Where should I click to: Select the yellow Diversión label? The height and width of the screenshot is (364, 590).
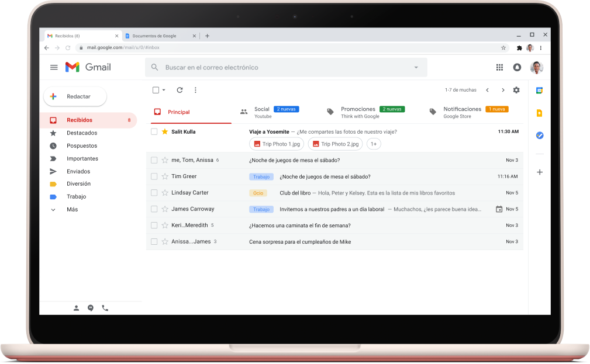click(x=78, y=183)
